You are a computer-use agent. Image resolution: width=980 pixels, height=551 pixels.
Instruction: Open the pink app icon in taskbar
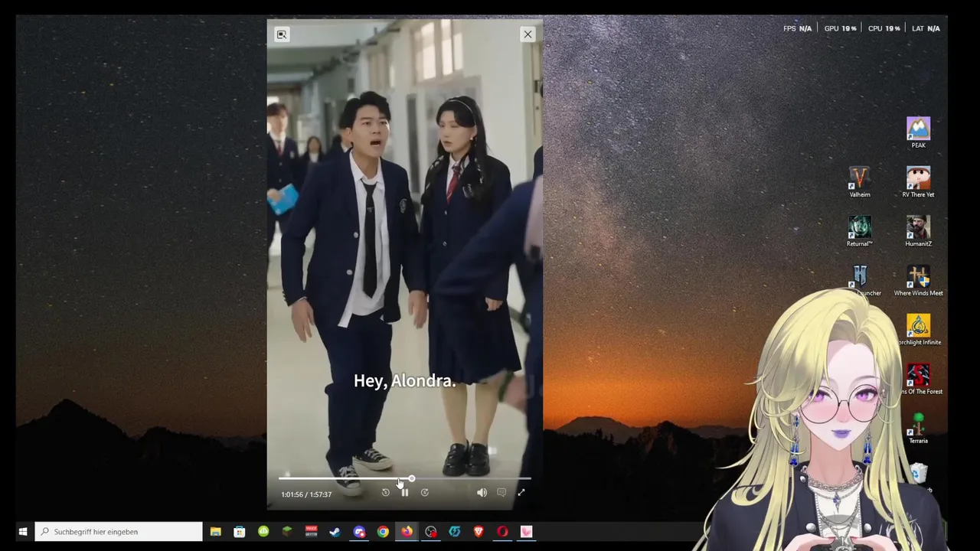527,532
